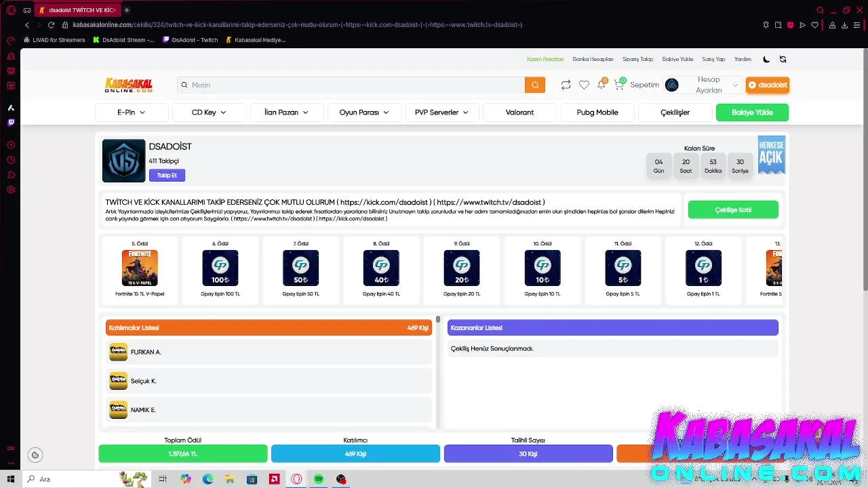The height and width of the screenshot is (488, 868).
Task: Click the Windows Start button
Action: [11, 479]
